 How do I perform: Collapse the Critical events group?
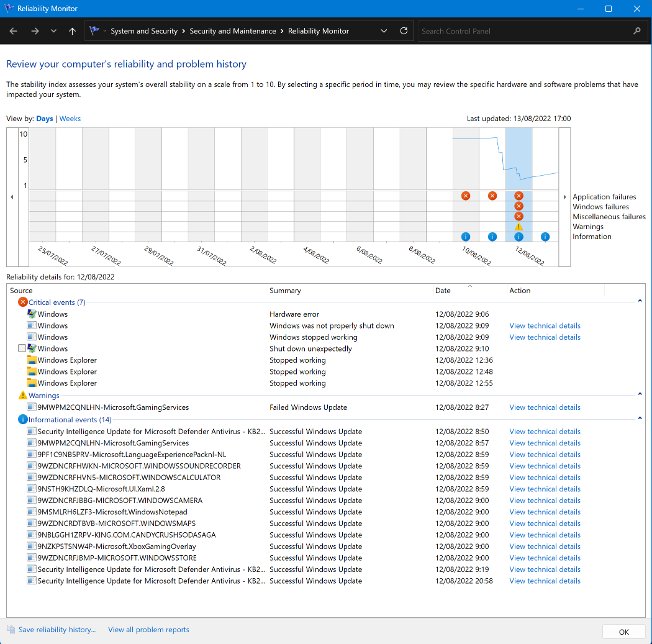click(640, 302)
